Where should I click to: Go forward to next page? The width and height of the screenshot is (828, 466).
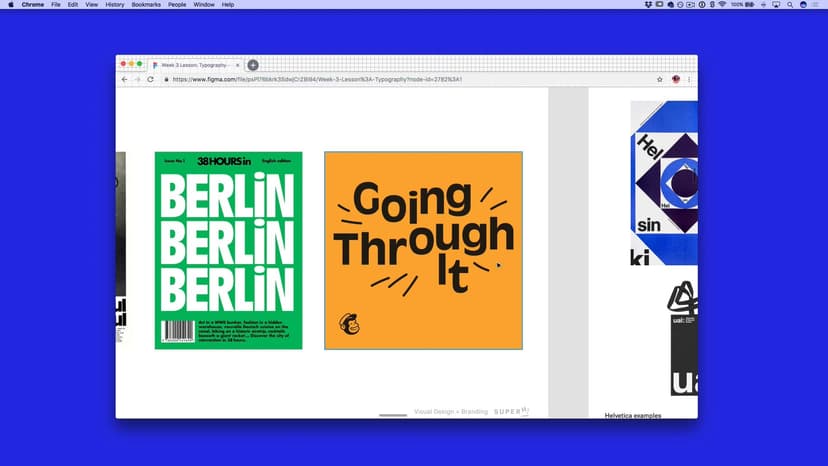click(137, 79)
